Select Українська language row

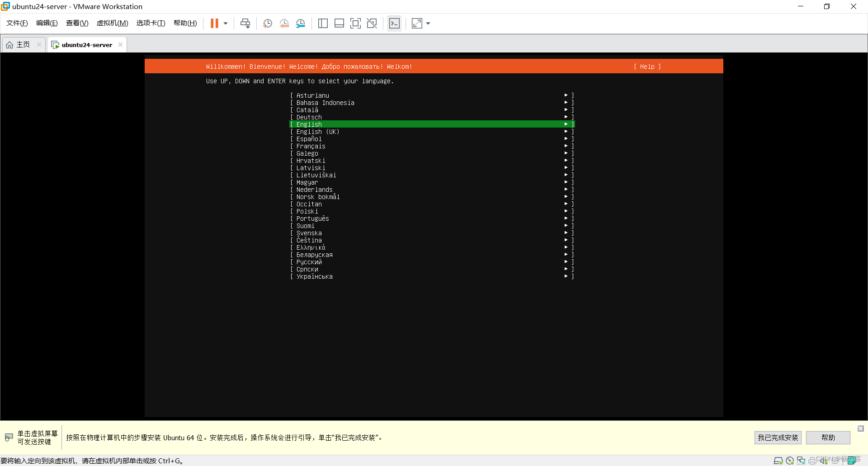point(432,276)
